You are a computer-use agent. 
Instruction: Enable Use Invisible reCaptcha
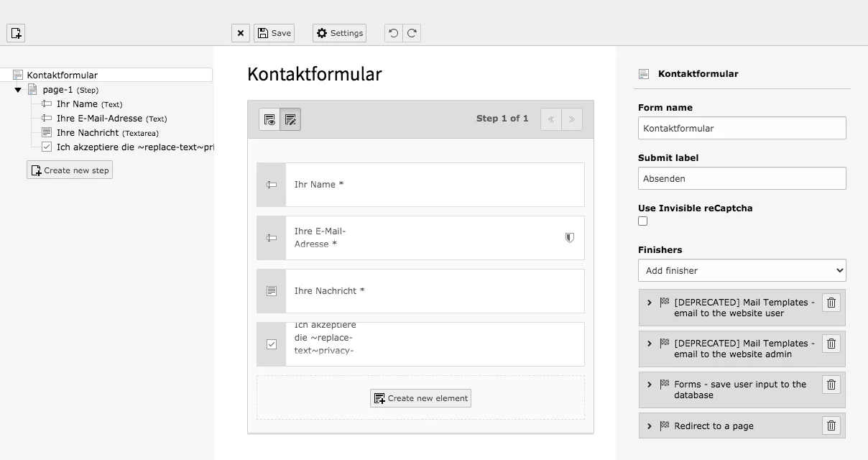(x=642, y=221)
